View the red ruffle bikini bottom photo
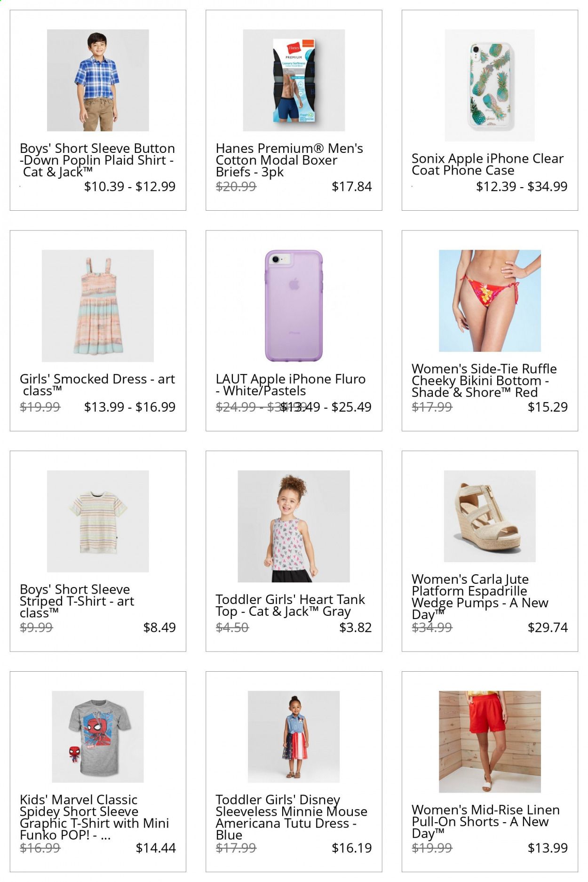The width and height of the screenshot is (588, 882). pyautogui.click(x=490, y=301)
